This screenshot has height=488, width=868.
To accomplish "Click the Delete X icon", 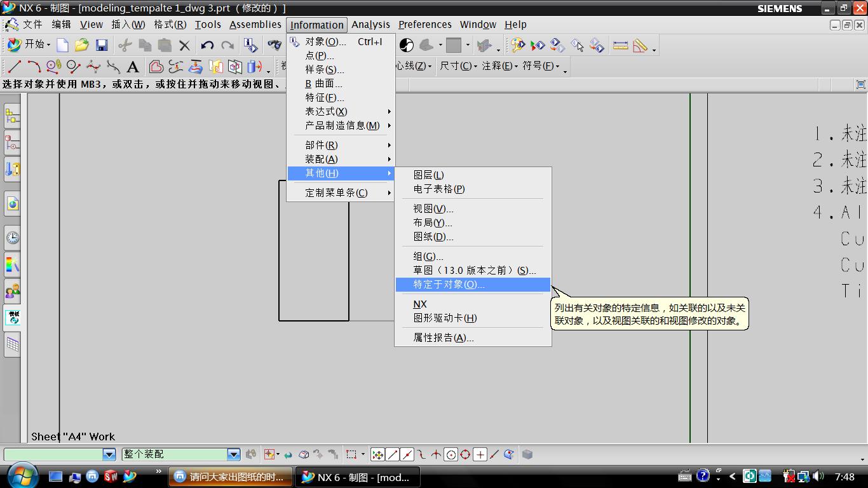I will click(184, 45).
